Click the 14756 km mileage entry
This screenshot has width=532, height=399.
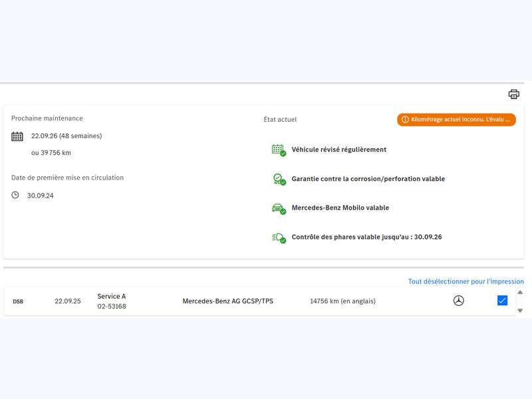coord(342,301)
